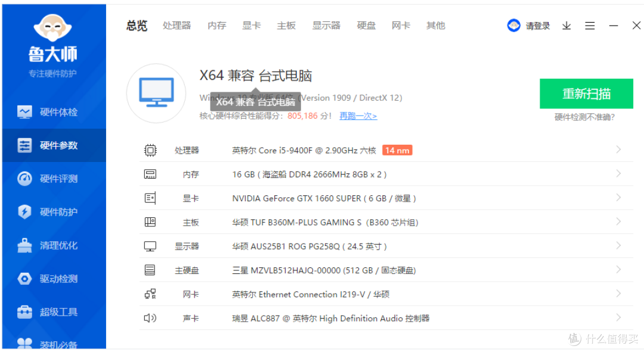Click the 内存 memory module icon
The height and width of the screenshot is (352, 644).
point(150,175)
